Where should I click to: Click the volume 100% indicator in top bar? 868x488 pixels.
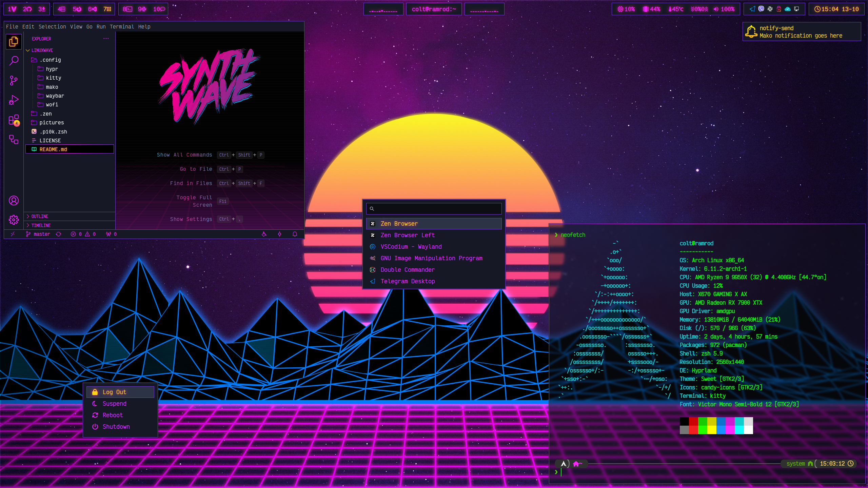[x=724, y=9]
